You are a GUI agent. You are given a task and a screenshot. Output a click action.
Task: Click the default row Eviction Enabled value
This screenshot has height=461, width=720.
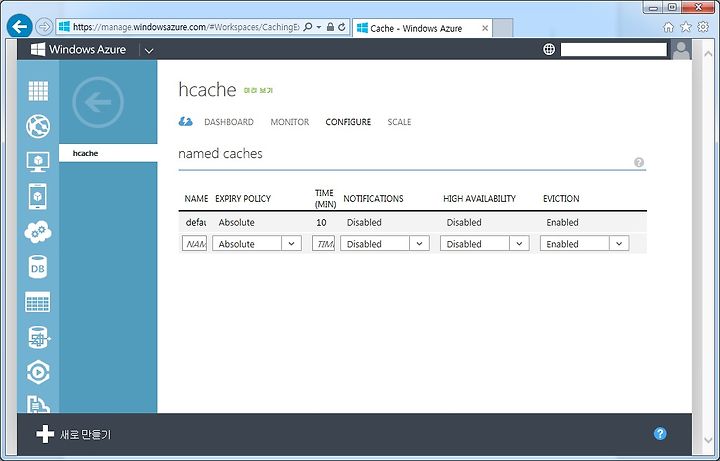[x=562, y=222]
